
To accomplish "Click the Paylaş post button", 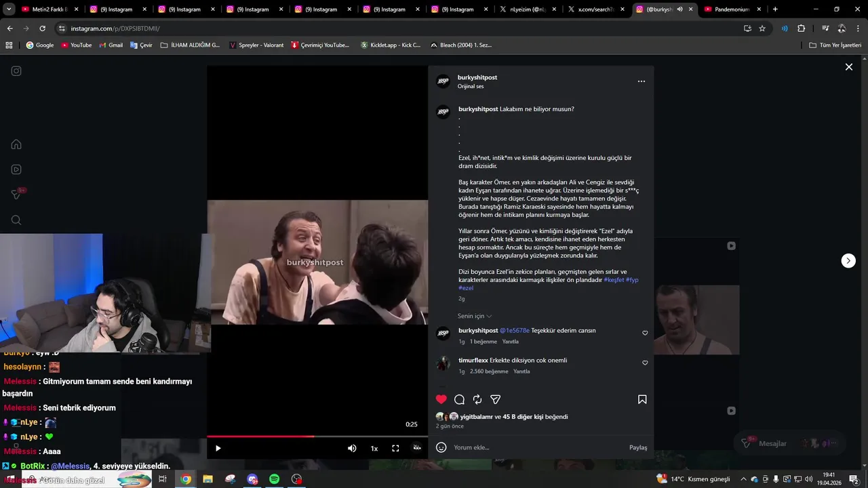I will tap(638, 447).
